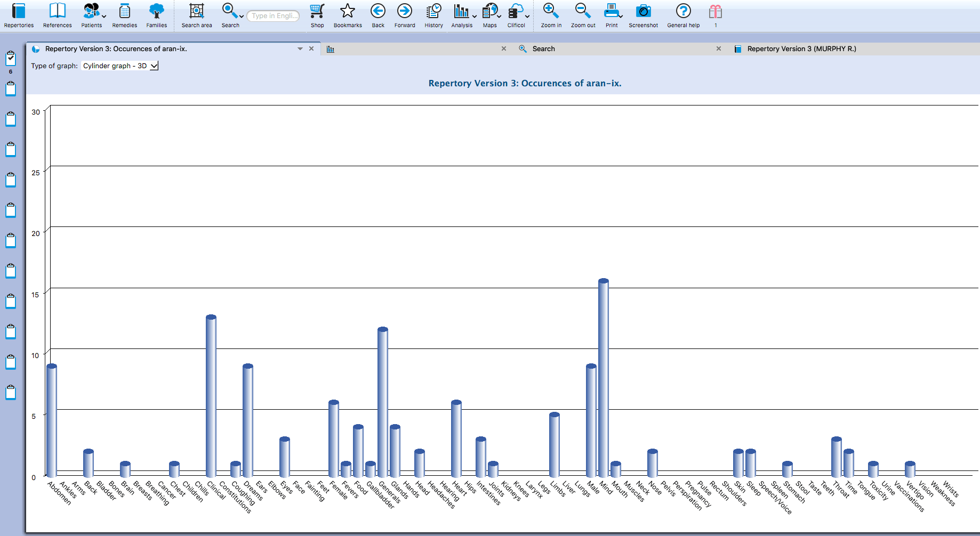Click the Constitutions axis label

click(234, 497)
